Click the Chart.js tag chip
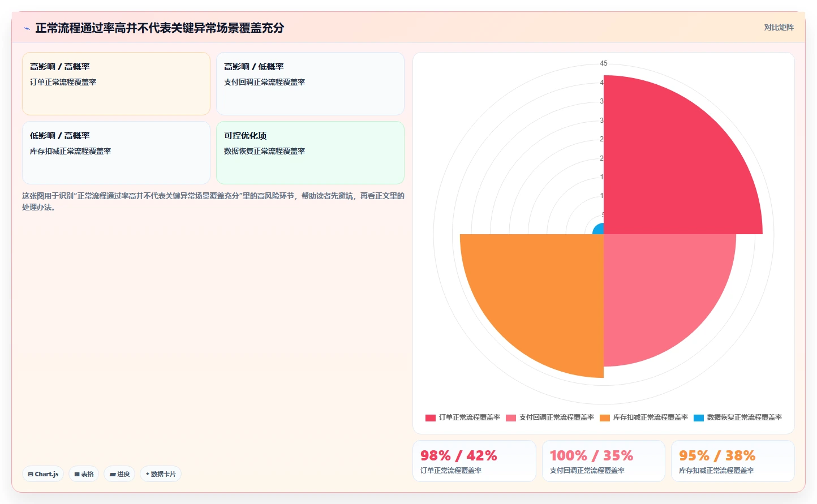 coord(43,474)
